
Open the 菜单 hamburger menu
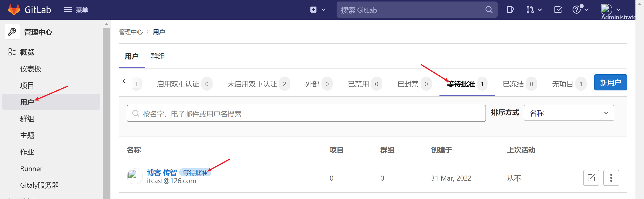coord(76,10)
